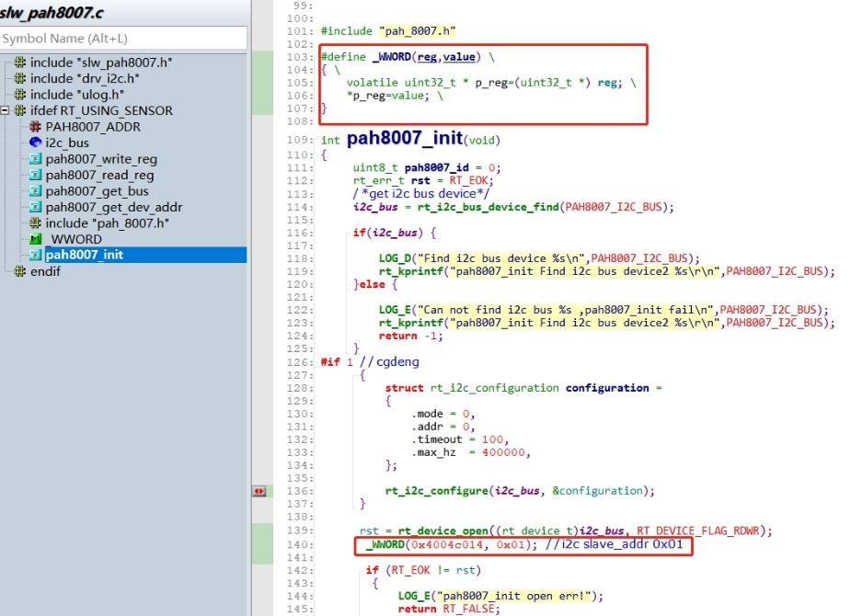851x616 pixels.
Task: Select ifdef RT_USING_SENSOR symbol entry
Action: click(x=101, y=110)
